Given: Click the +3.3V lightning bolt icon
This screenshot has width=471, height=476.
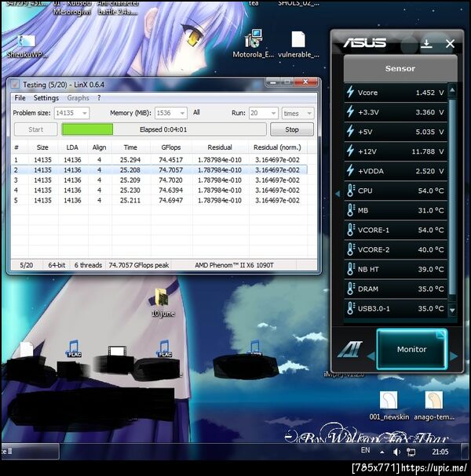Looking at the screenshot, I should coord(350,111).
